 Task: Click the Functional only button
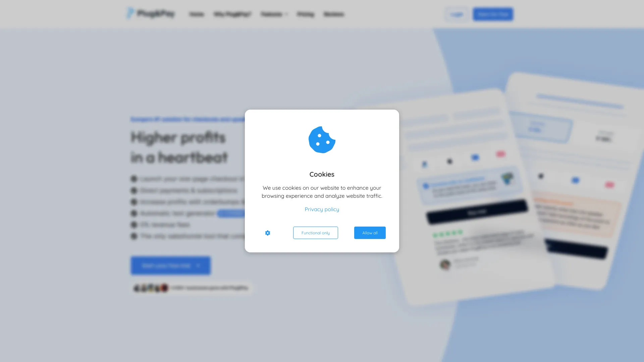pos(315,233)
